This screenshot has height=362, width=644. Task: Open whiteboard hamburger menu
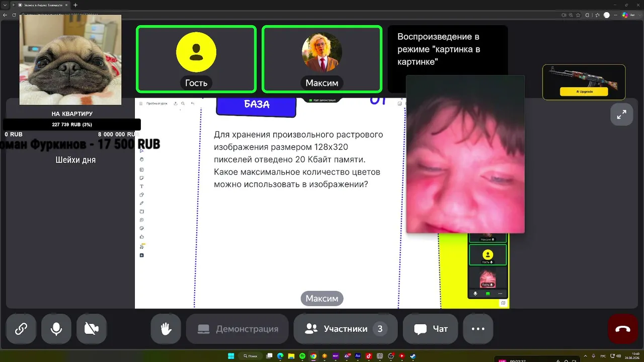coord(141,104)
